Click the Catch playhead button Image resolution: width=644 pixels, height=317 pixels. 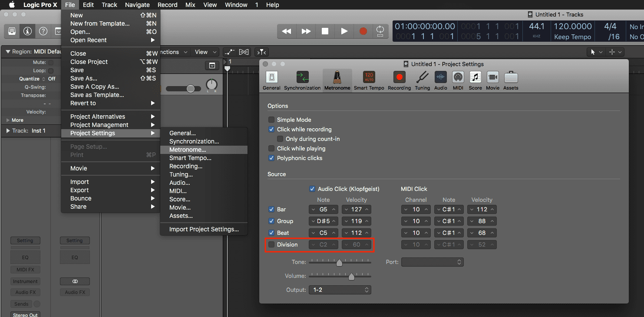[x=261, y=52]
